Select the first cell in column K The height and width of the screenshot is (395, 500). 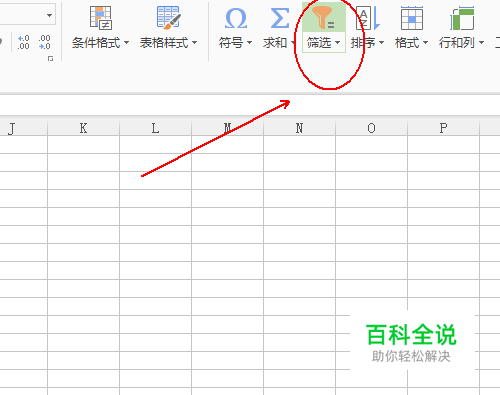pyautogui.click(x=83, y=144)
